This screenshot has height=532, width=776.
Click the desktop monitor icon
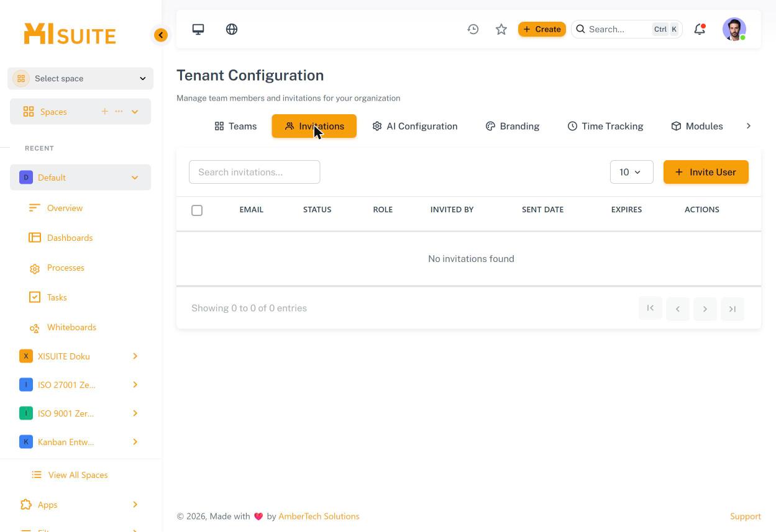(198, 29)
